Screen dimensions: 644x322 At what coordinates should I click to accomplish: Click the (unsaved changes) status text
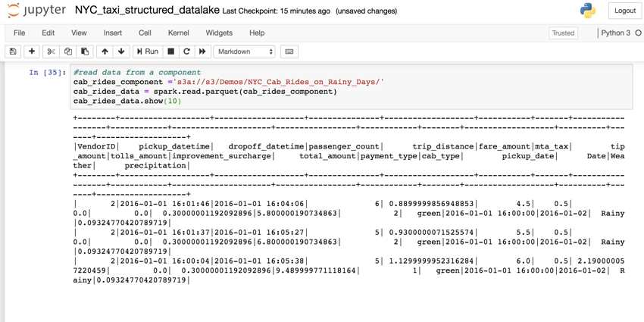[x=367, y=11]
